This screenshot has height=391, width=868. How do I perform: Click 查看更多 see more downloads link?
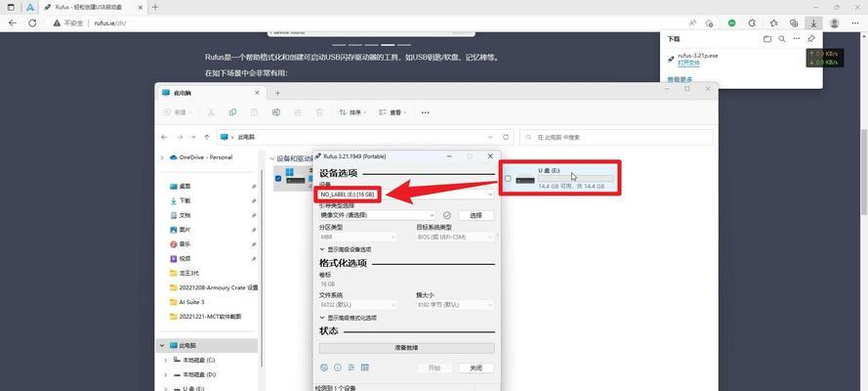(680, 80)
